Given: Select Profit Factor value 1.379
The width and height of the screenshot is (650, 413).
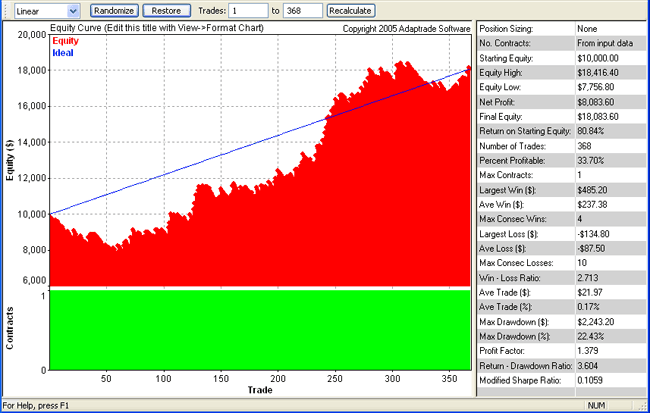Looking at the screenshot, I should point(587,351).
